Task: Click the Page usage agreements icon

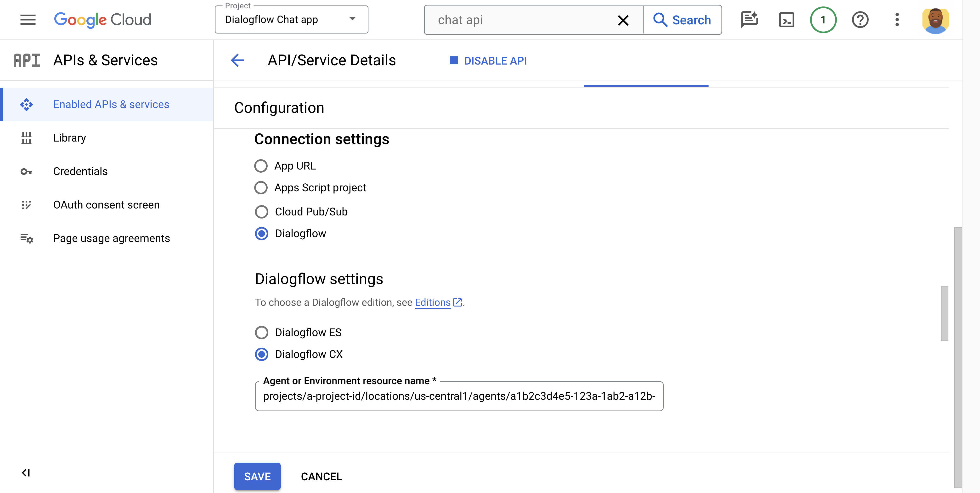Action: coord(26,238)
